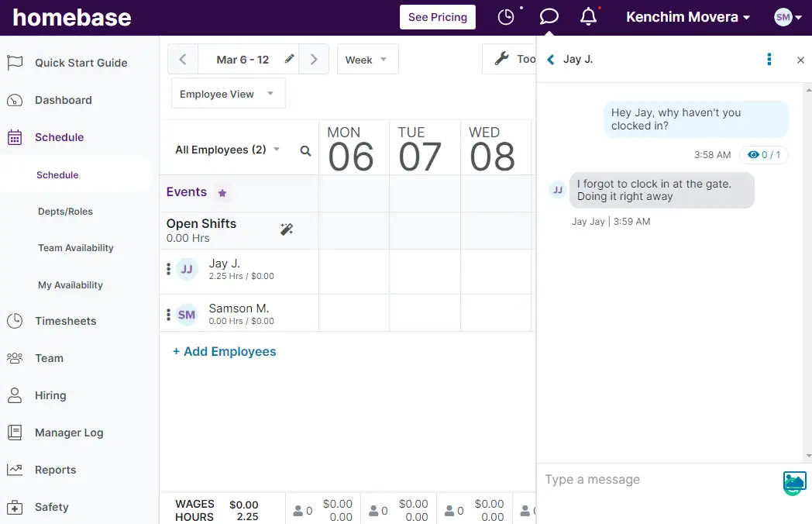The height and width of the screenshot is (524, 812).
Task: Open the notifications bell icon
Action: coord(588,16)
